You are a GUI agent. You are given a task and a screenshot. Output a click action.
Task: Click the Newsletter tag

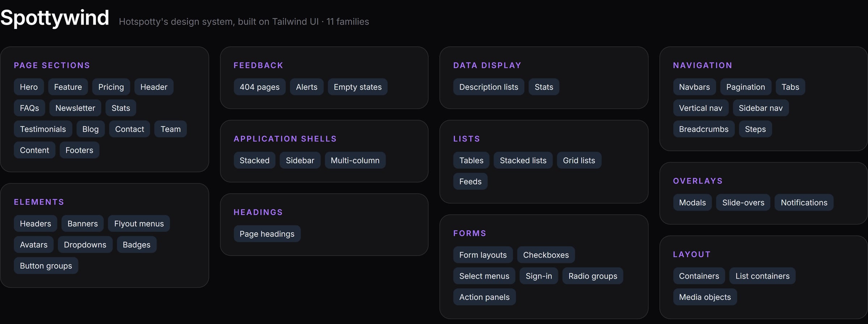click(x=75, y=108)
